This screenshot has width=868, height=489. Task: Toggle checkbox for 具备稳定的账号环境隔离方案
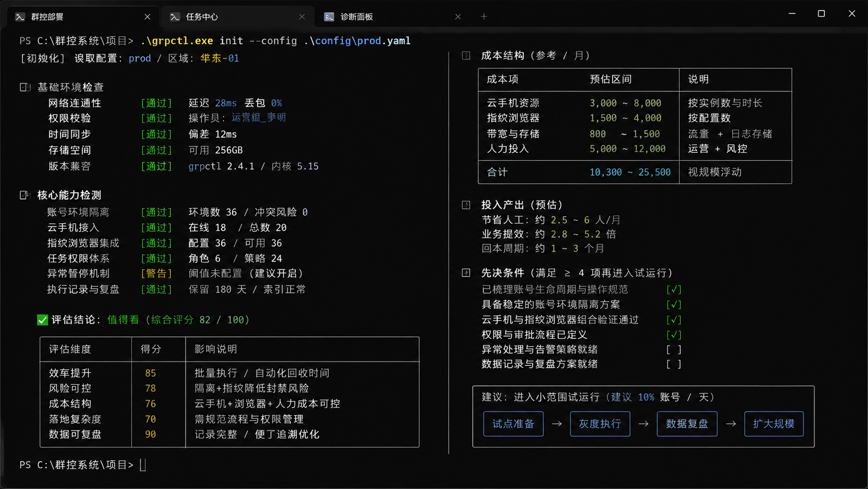coord(674,305)
